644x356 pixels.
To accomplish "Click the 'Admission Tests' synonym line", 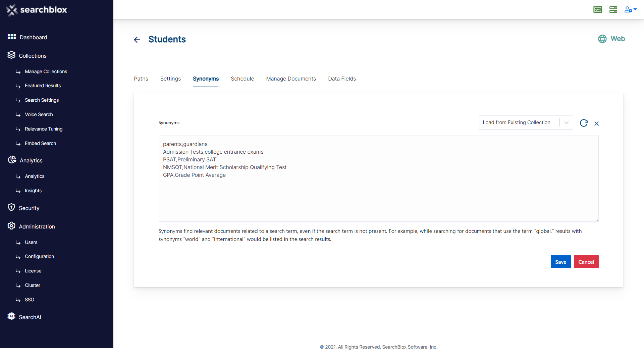I will (213, 152).
